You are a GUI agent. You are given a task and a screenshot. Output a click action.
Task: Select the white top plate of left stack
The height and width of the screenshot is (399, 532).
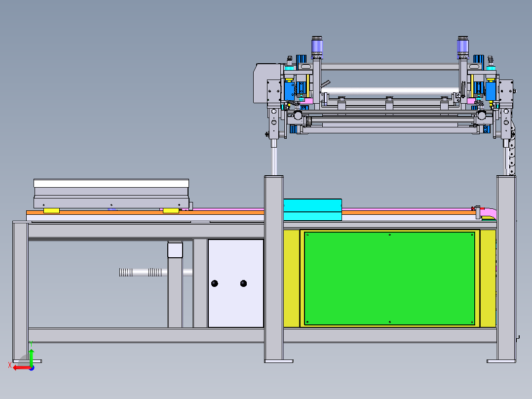pyautogui.click(x=112, y=183)
